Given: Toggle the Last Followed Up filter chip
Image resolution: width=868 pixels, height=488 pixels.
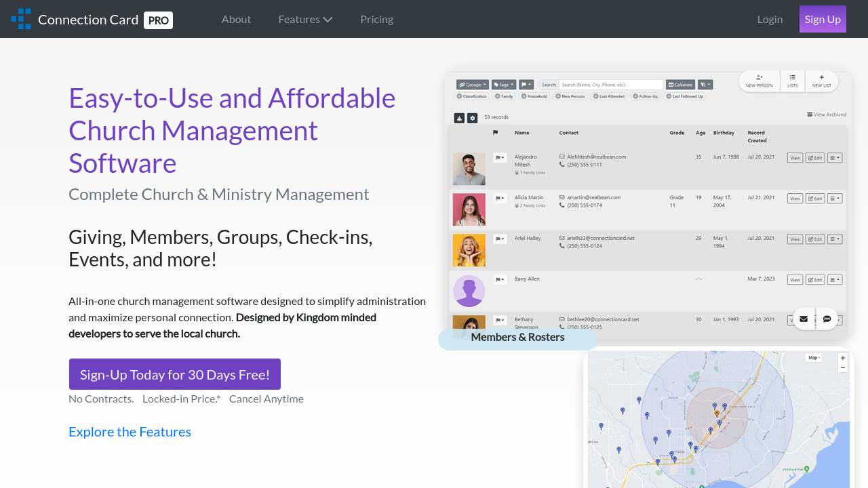Looking at the screenshot, I should 685,96.
